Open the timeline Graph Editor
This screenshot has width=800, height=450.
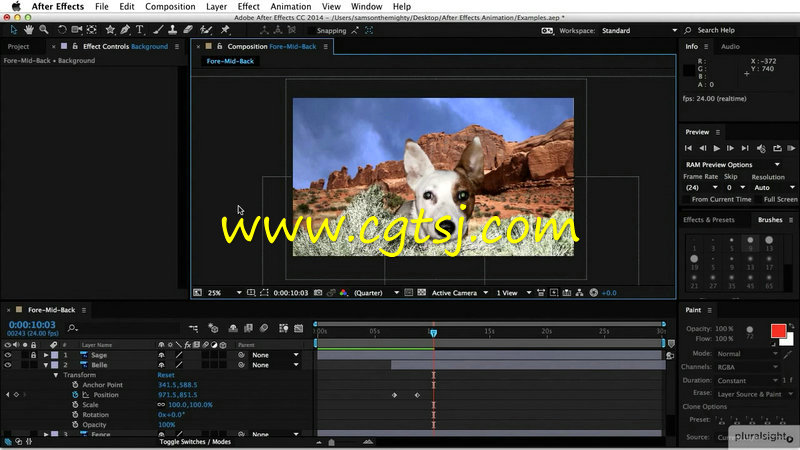(298, 329)
